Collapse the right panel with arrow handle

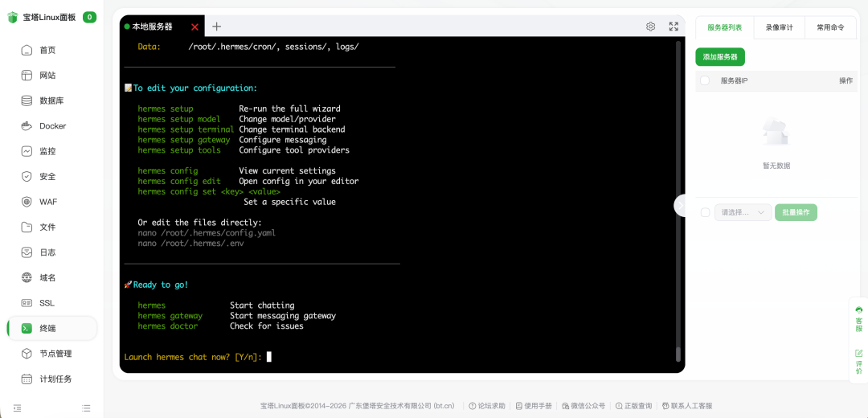681,206
